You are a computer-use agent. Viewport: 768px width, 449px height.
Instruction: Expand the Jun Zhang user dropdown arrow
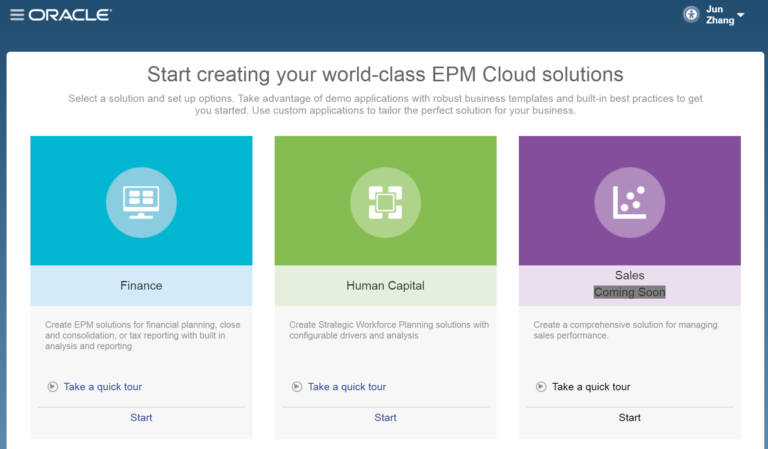(x=741, y=15)
